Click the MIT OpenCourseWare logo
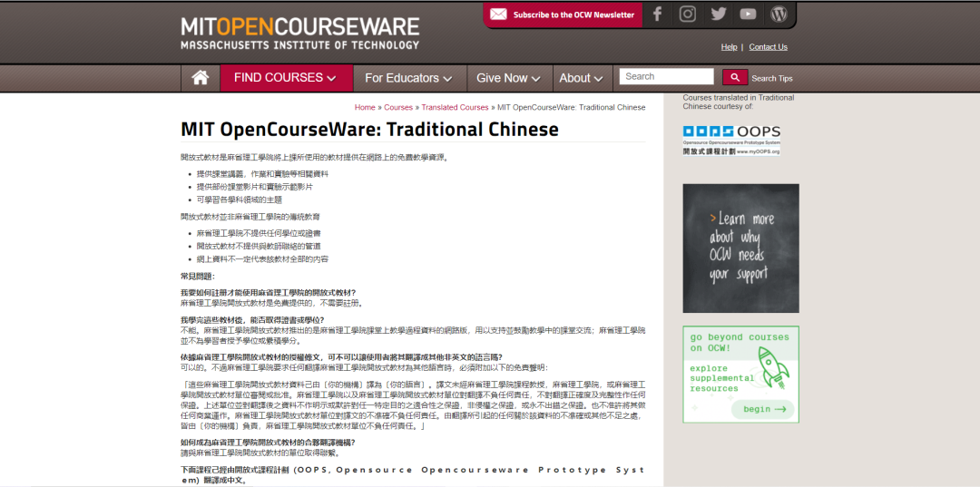This screenshot has height=487, width=980. click(x=299, y=33)
